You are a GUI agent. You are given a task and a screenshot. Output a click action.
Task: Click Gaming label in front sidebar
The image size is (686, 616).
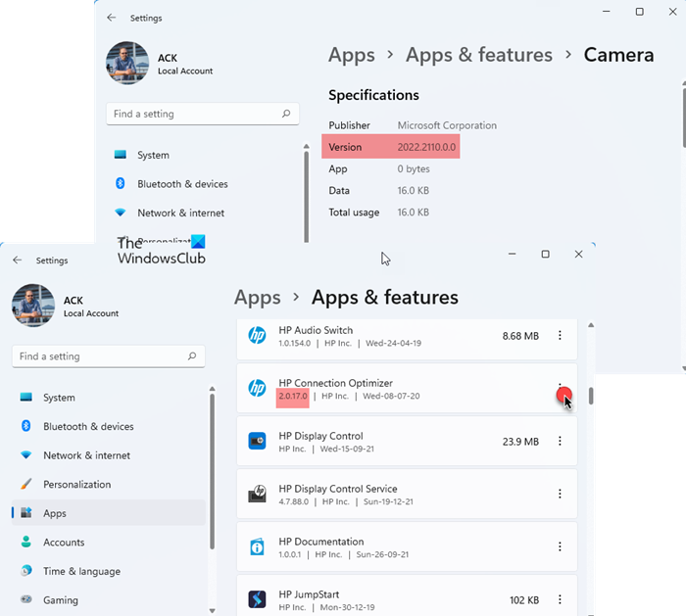pyautogui.click(x=61, y=599)
